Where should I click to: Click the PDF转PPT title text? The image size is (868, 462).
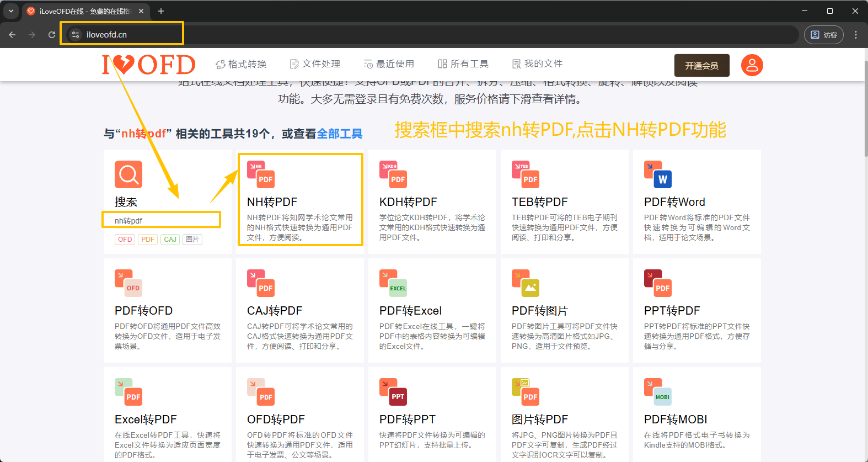point(408,419)
